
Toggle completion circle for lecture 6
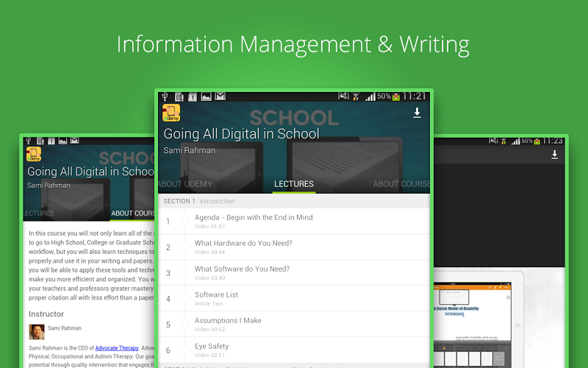click(x=184, y=350)
